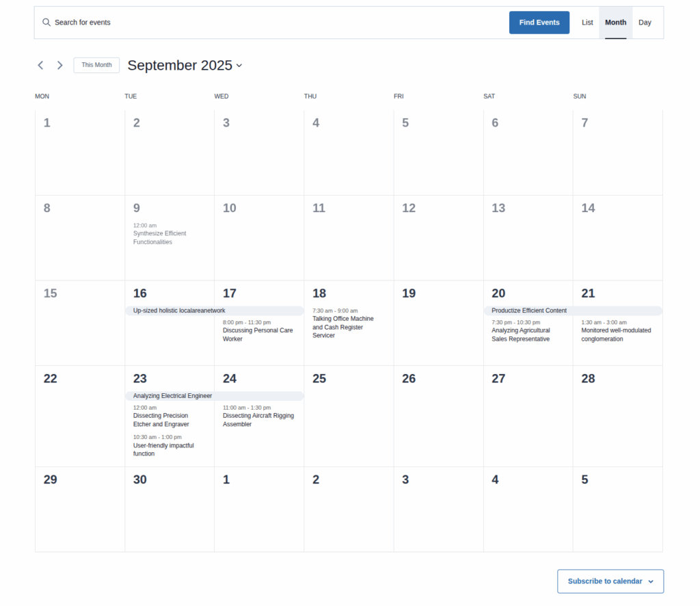This screenshot has height=606, width=700.
Task: Click the previous month arrow
Action: 40,65
